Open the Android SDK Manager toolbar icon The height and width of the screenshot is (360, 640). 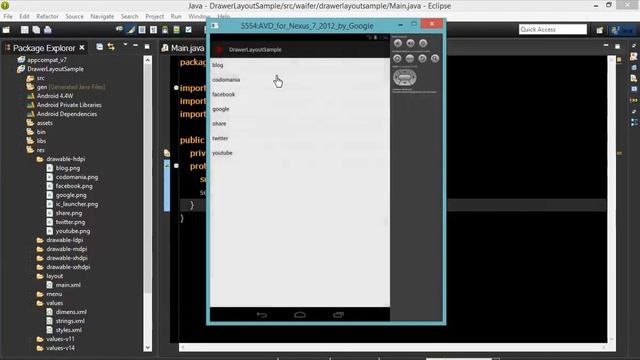pos(165,30)
